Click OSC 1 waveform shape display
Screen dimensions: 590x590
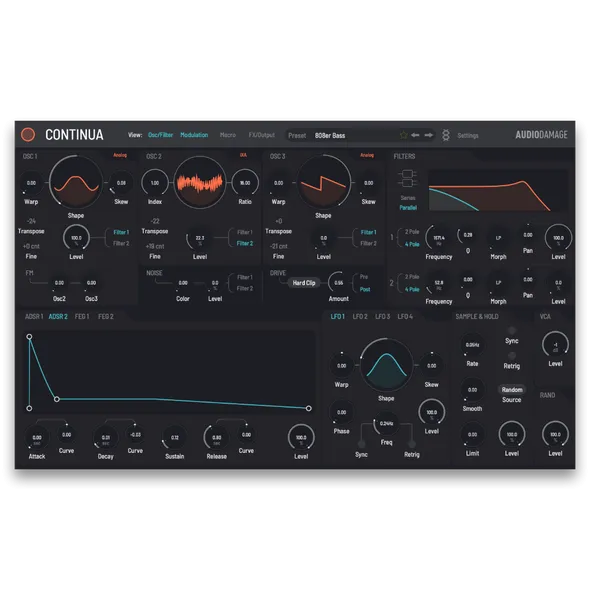click(x=76, y=182)
